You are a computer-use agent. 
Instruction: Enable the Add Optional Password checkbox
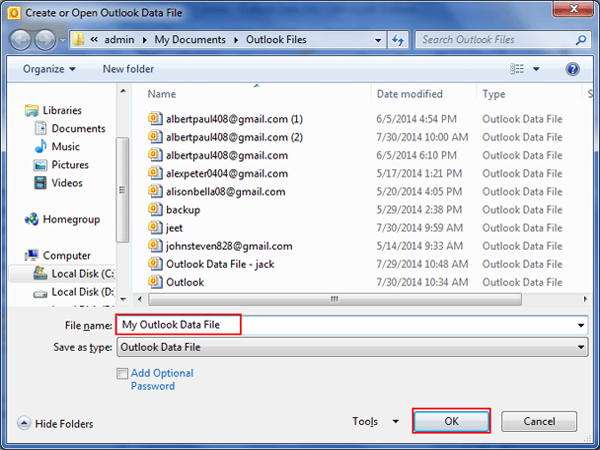pyautogui.click(x=122, y=373)
